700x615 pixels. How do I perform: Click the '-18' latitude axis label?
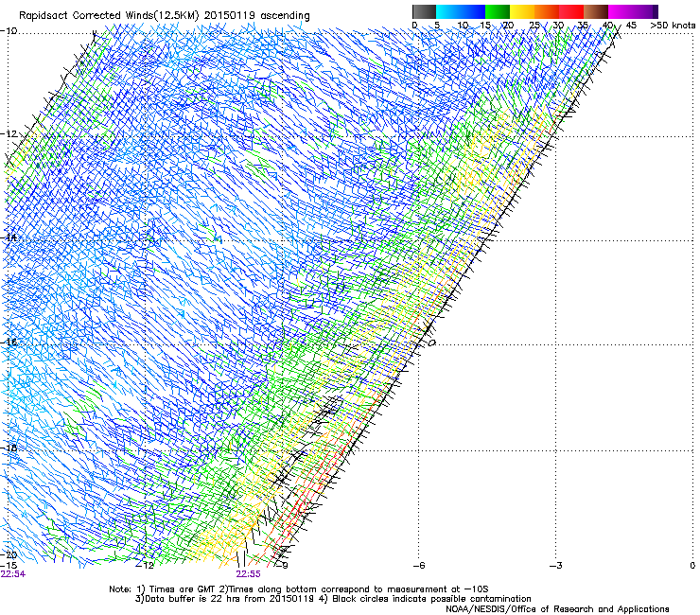[x=9, y=448]
